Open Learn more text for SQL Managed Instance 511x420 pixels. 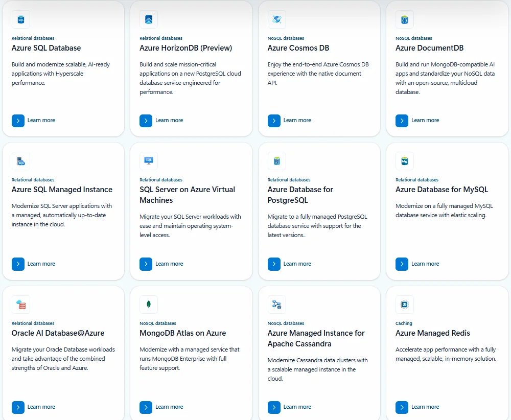41,264
